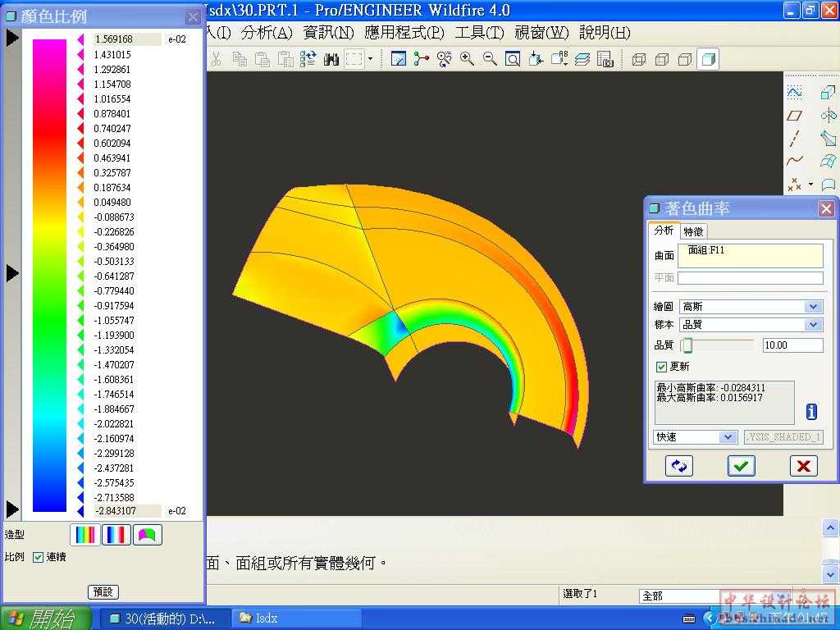840x630 pixels.
Task: Click the 品質 value field 10.00
Action: click(x=793, y=345)
